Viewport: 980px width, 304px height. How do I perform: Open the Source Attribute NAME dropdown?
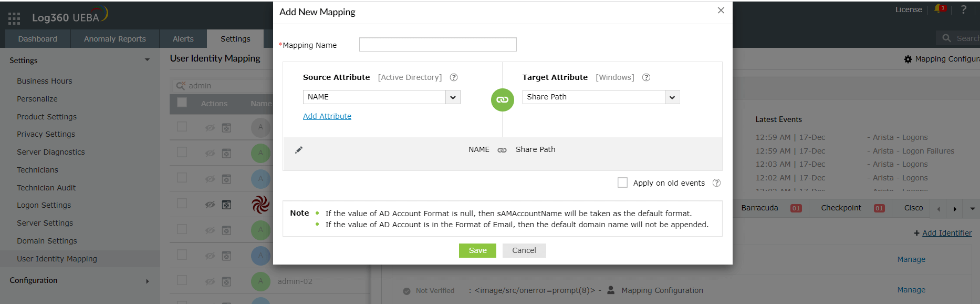[x=453, y=97]
